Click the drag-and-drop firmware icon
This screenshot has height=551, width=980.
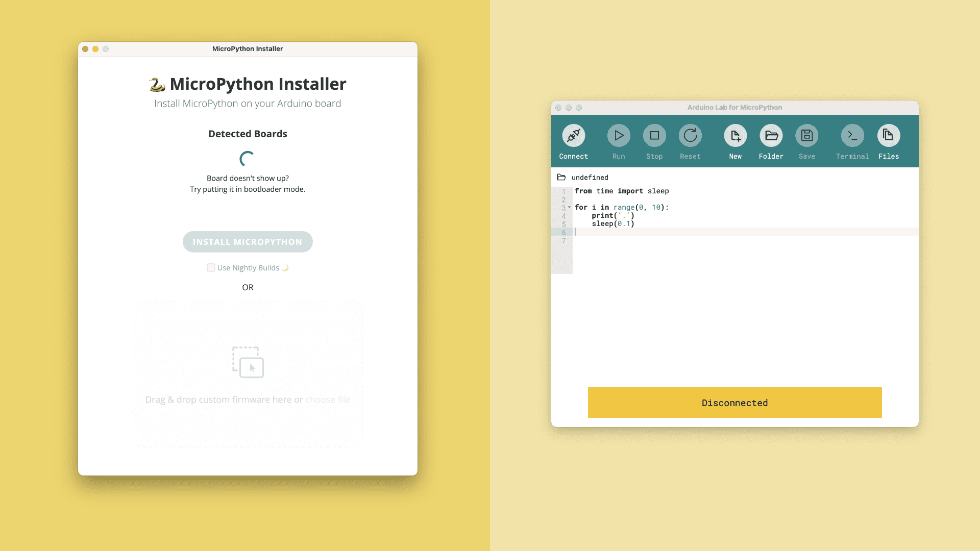click(x=248, y=362)
